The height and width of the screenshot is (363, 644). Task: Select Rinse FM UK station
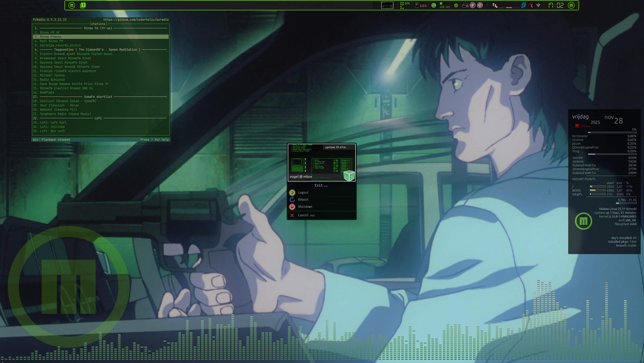pyautogui.click(x=50, y=33)
